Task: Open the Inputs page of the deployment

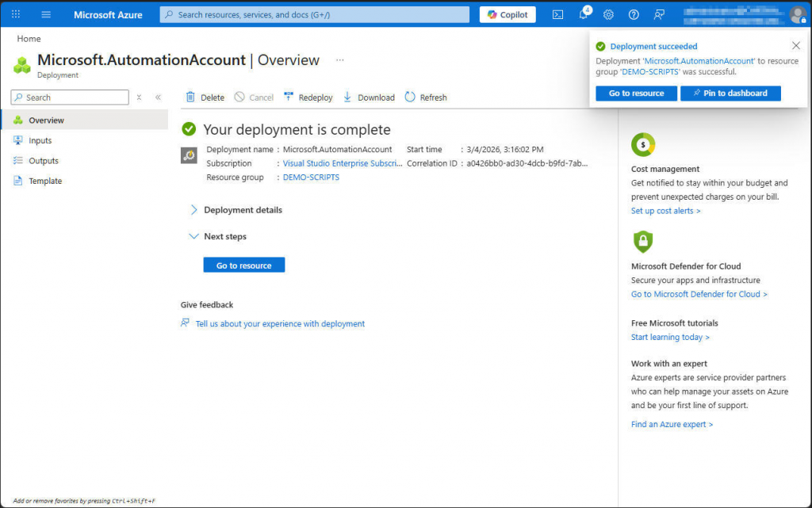Action: pyautogui.click(x=41, y=141)
